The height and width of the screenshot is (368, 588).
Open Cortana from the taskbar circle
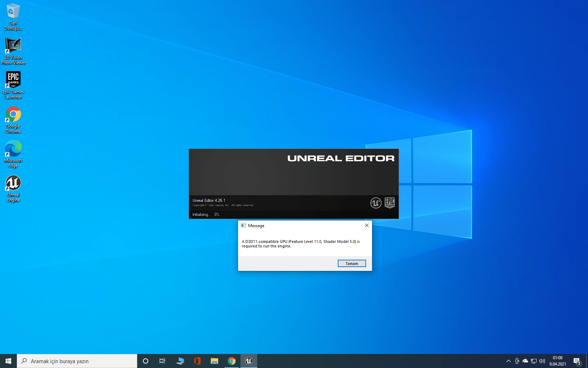click(146, 361)
